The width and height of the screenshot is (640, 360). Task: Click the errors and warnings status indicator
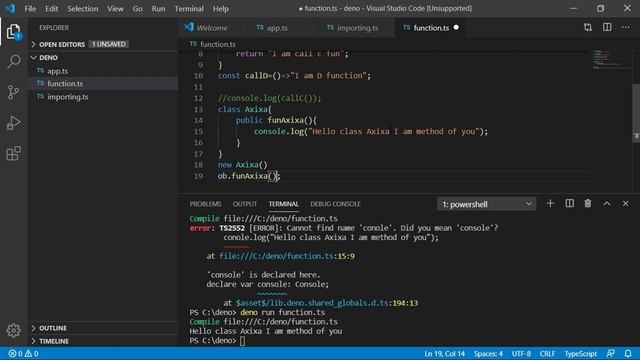point(23,353)
